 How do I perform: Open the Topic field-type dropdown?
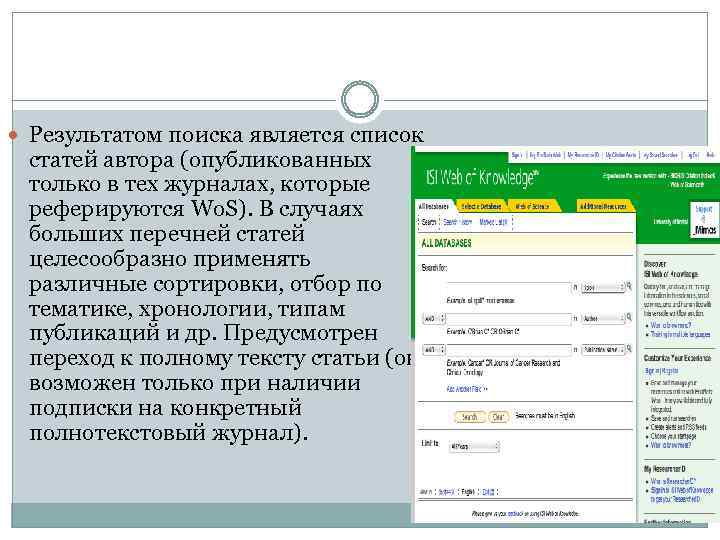pyautogui.click(x=603, y=287)
